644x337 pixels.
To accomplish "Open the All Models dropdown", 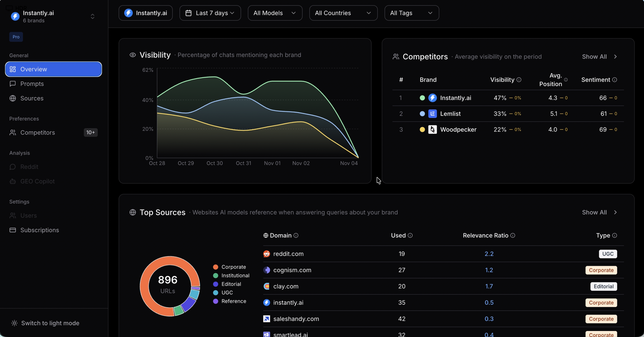I will click(275, 13).
